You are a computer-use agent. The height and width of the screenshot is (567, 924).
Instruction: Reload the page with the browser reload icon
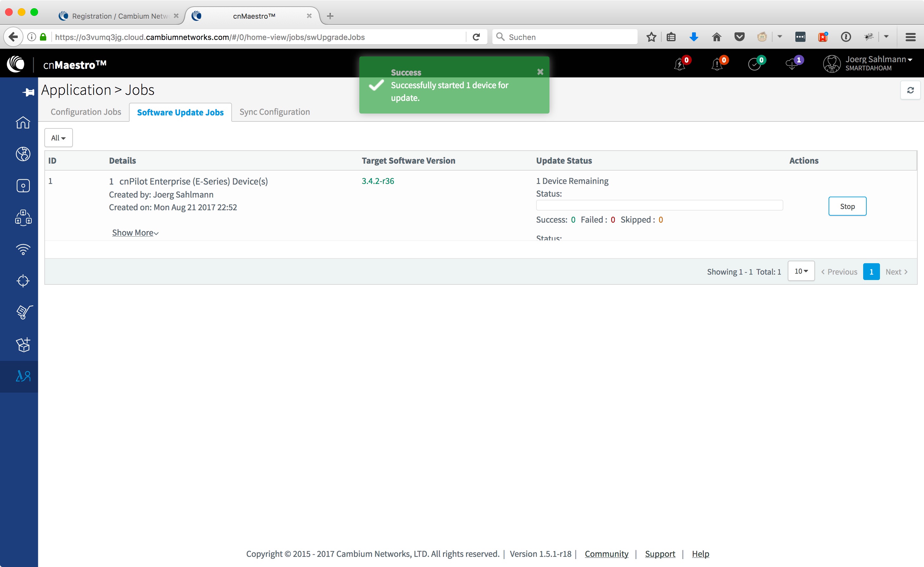[x=476, y=37]
